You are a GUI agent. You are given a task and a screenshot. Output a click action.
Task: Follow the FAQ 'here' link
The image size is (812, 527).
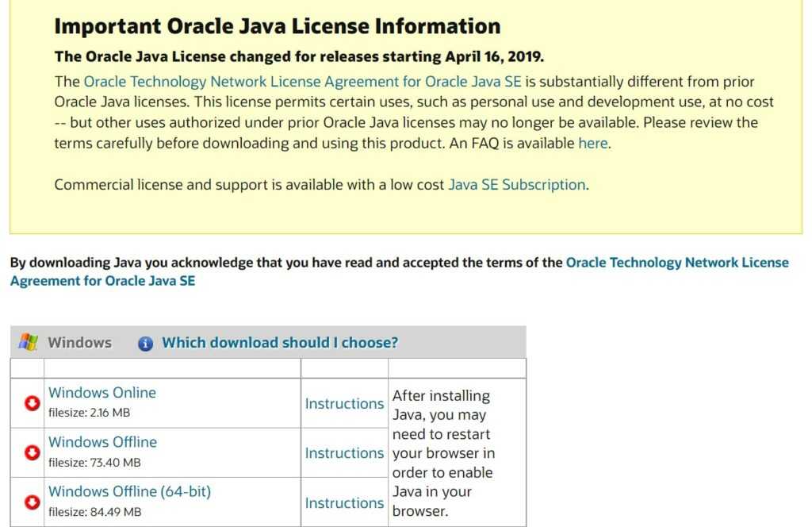593,143
